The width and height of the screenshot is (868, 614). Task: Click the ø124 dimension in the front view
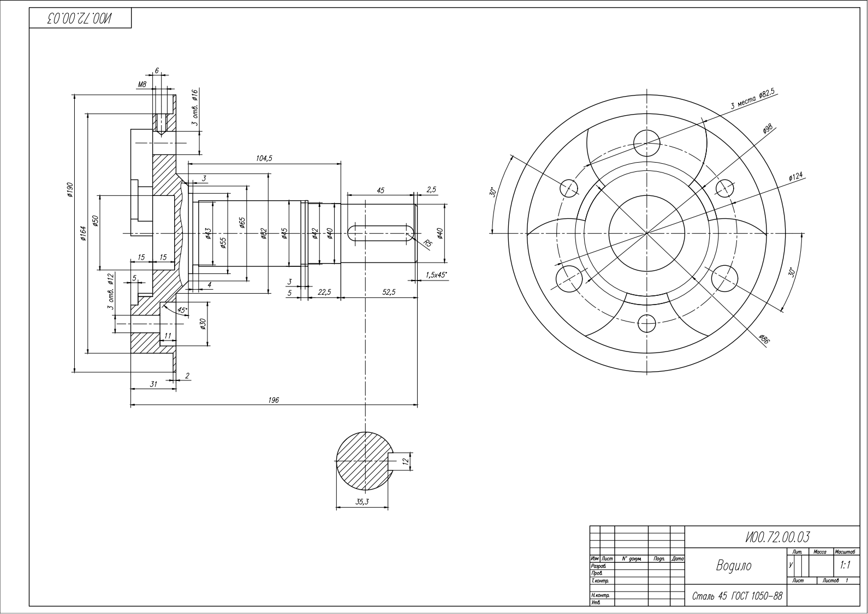coord(795,177)
